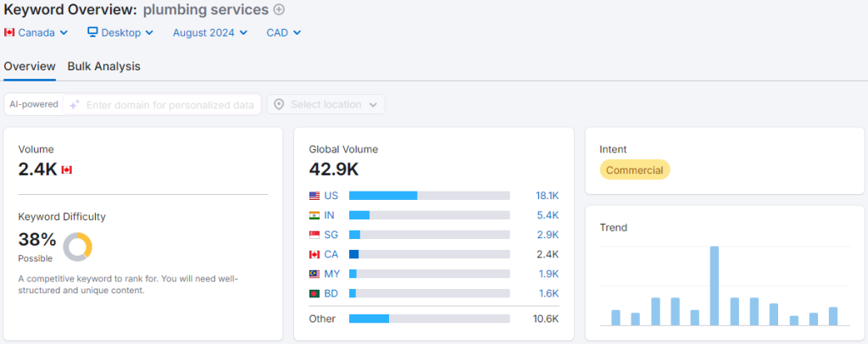Click the Canada flag next to 2.4K volume
The width and height of the screenshot is (868, 344).
67,170
